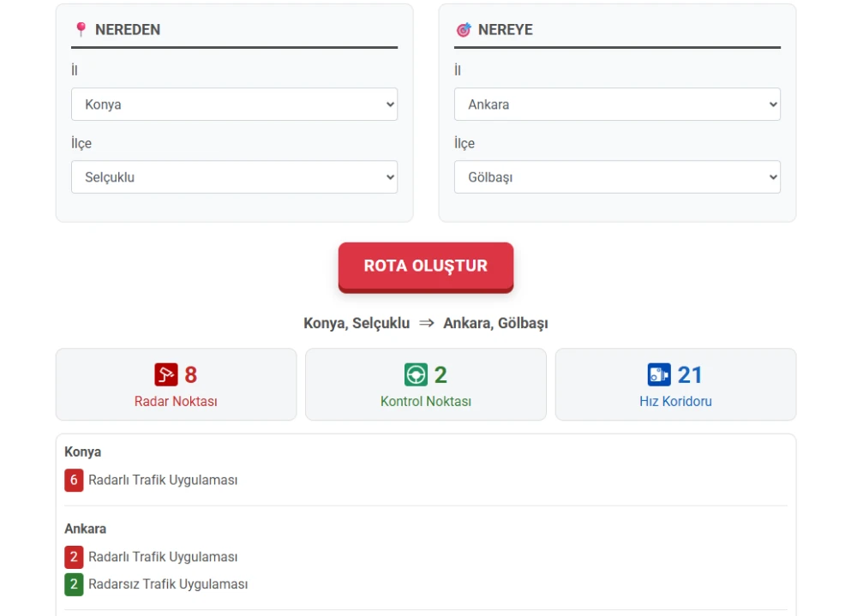Image resolution: width=857 pixels, height=616 pixels.
Task: Click Konya's Radarlı Trafik Uygulaması entry
Action: coord(163,480)
